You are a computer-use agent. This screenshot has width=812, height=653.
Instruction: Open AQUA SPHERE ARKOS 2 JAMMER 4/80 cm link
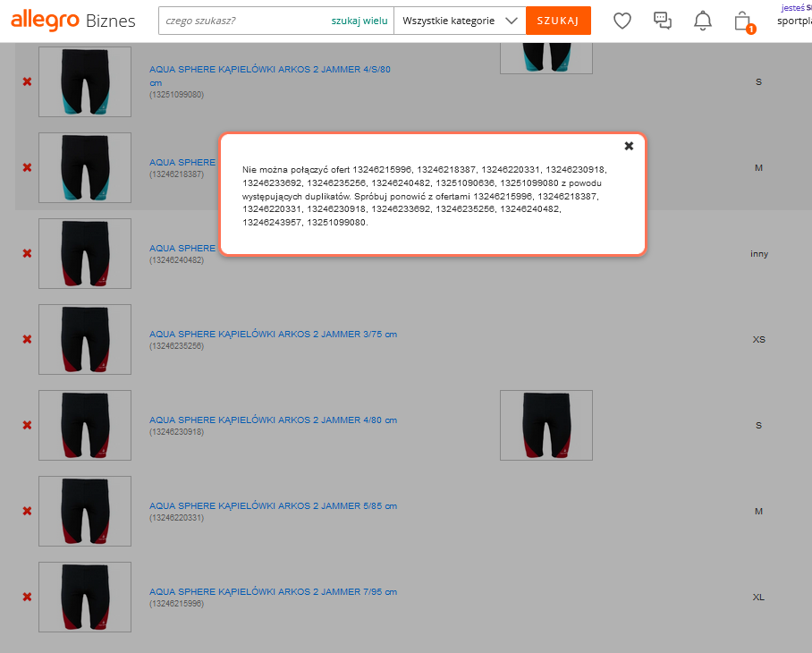point(273,420)
